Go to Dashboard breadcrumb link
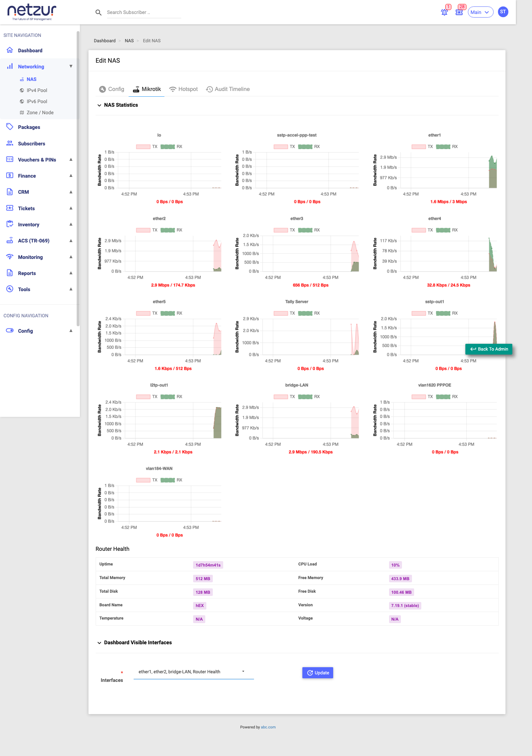The image size is (532, 756). 105,41
